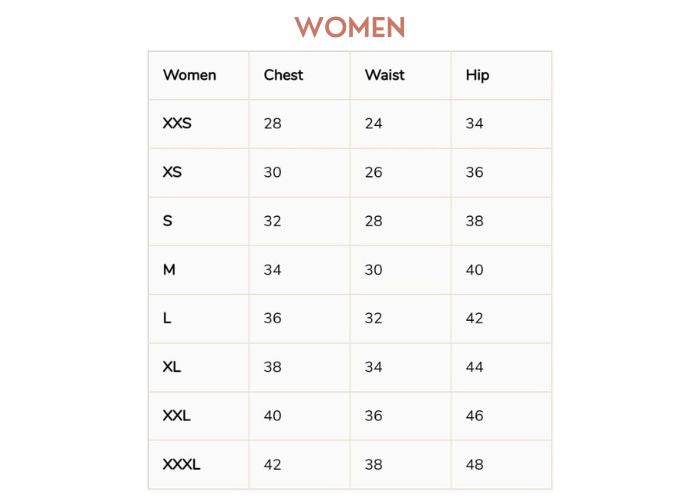700x500 pixels.
Task: Click the XL size row label
Action: (172, 367)
